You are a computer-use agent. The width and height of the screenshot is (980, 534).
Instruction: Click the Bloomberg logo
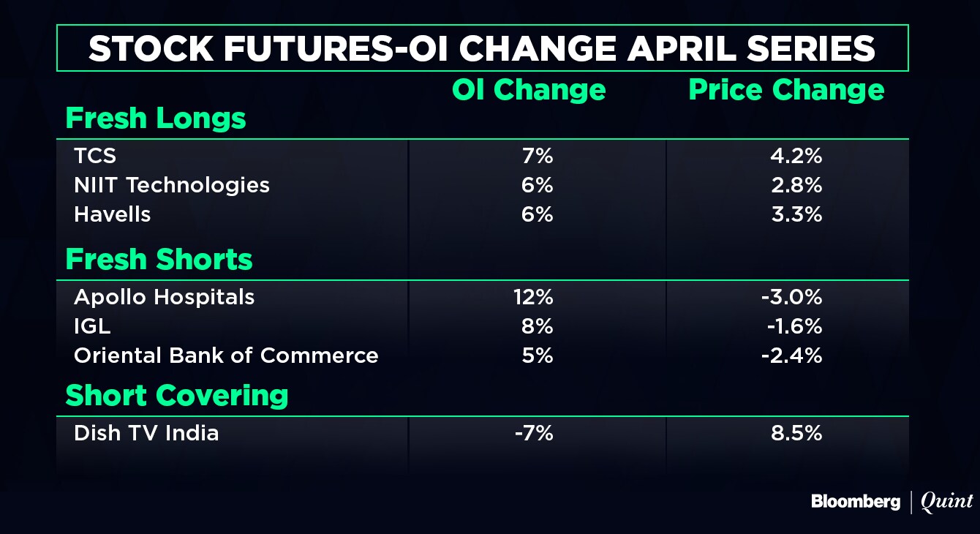[x=855, y=502]
